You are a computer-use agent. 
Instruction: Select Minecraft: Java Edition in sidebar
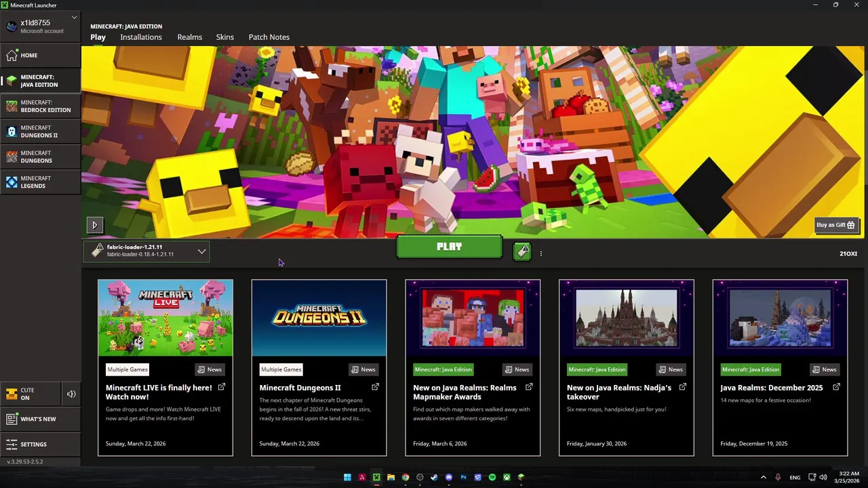tap(41, 81)
